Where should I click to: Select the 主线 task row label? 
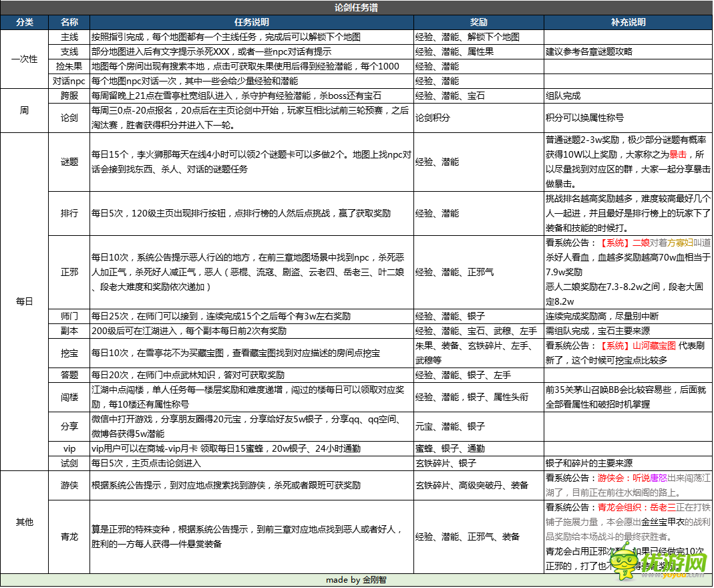[x=69, y=37]
